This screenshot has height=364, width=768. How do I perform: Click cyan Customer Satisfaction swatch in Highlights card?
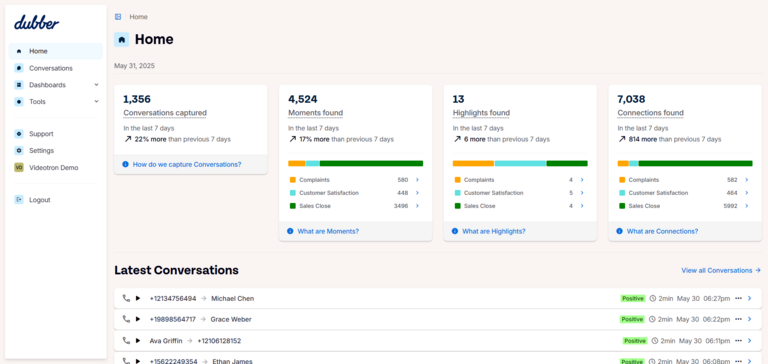457,193
